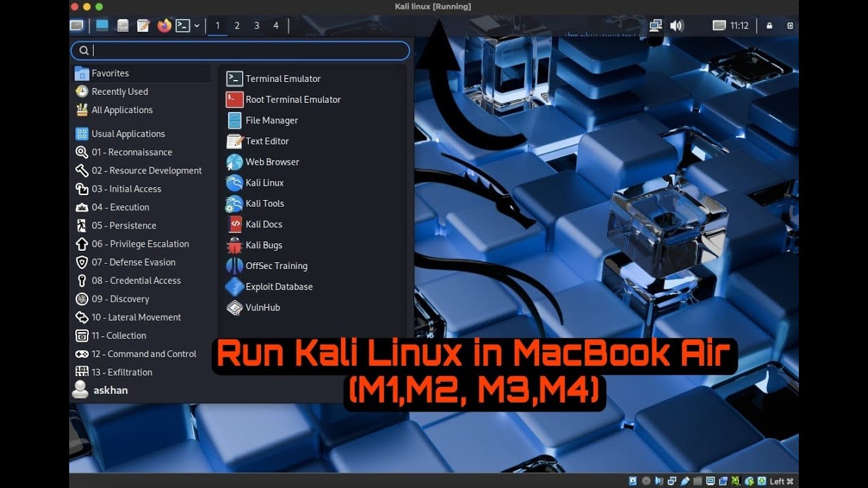Click the askhan user profile
Screen dimensions: 868x488
[x=100, y=390]
